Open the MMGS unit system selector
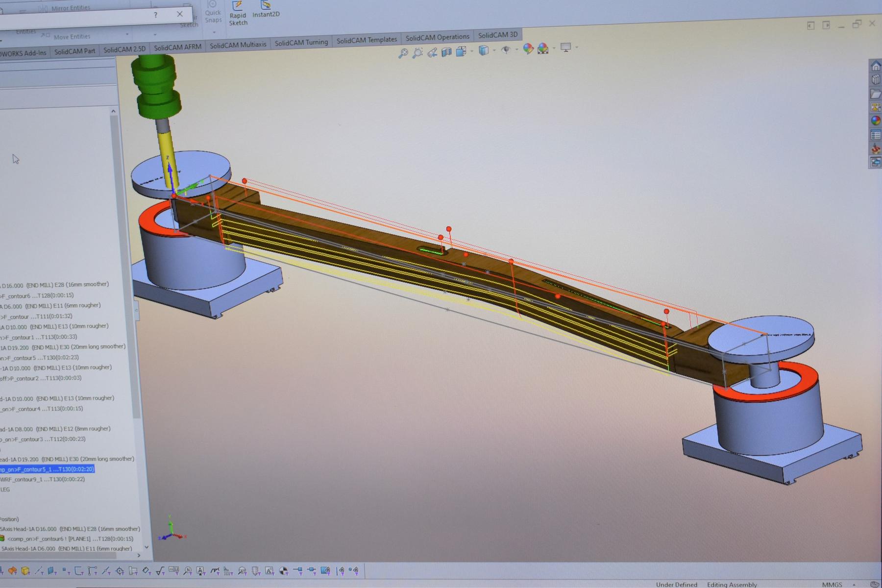The width and height of the screenshot is (882, 588). pyautogui.click(x=832, y=584)
